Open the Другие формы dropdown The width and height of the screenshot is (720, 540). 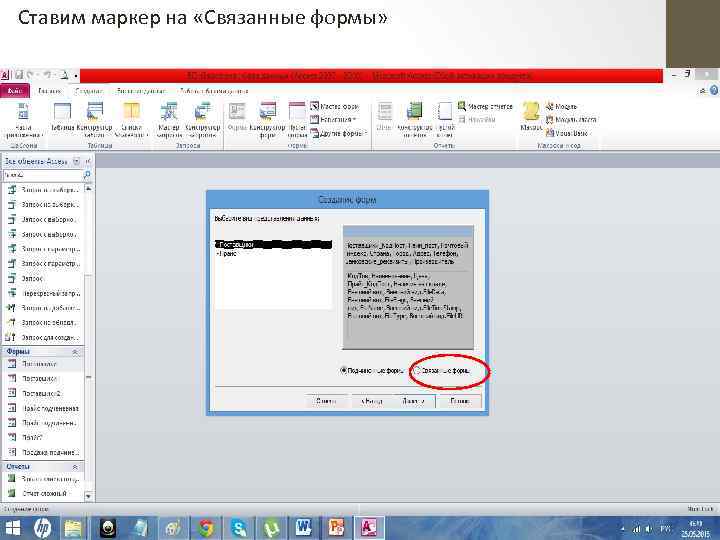[x=339, y=134]
